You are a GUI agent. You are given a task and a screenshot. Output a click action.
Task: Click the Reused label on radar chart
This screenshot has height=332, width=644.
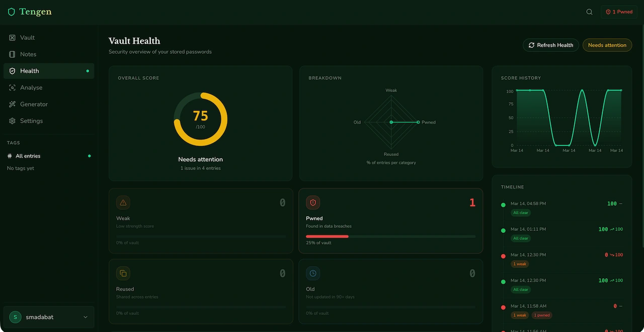tap(391, 154)
